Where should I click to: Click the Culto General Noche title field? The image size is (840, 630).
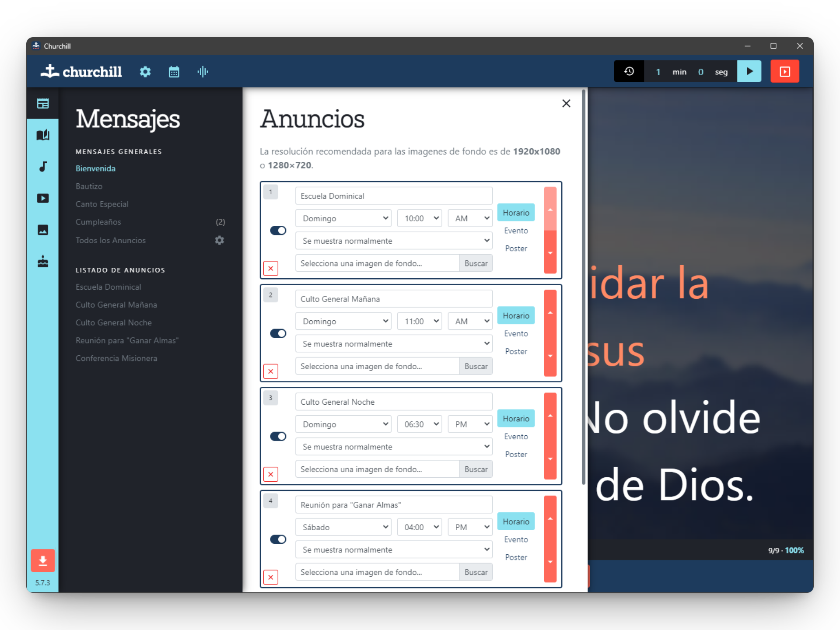point(394,402)
